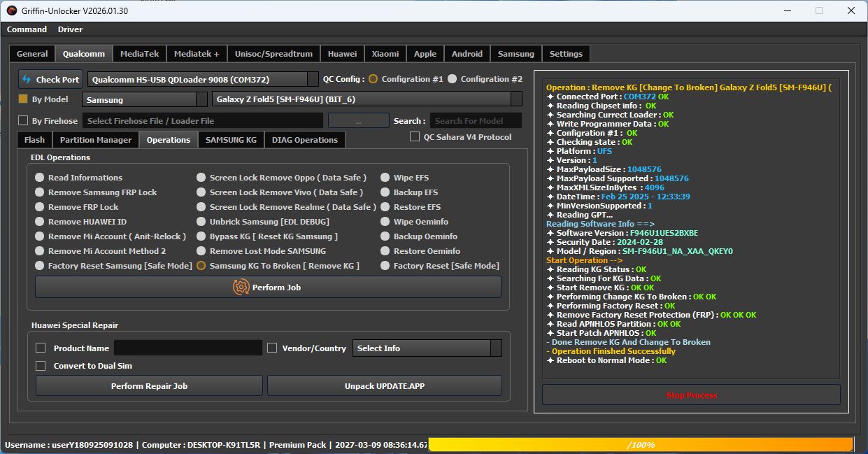Click the Griffin-Unlocker app logo icon
This screenshot has width=868, height=454.
click(10, 10)
